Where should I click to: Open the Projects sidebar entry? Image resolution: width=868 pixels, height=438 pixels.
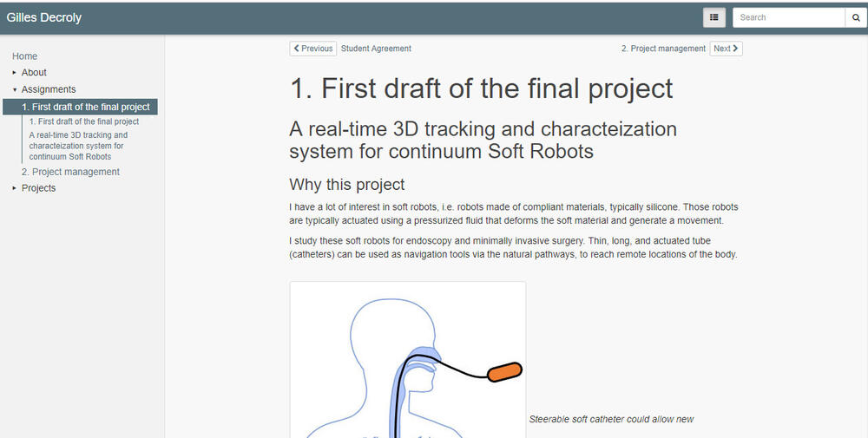coord(39,188)
